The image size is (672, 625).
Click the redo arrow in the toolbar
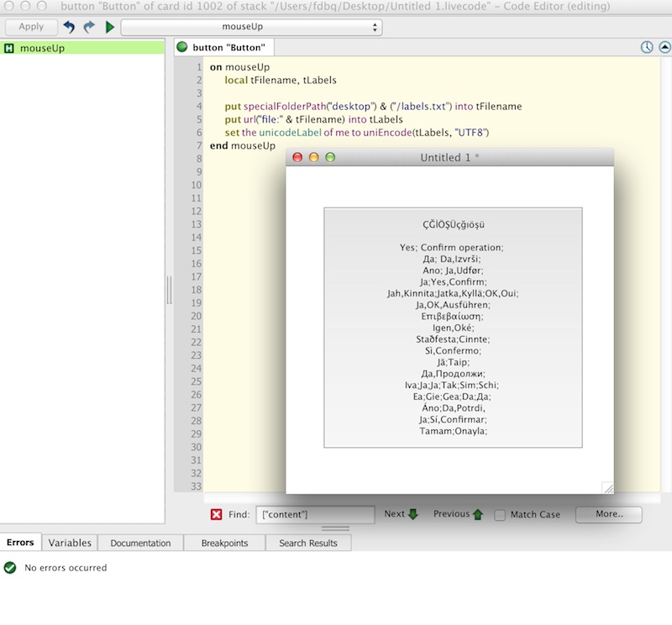(x=89, y=27)
